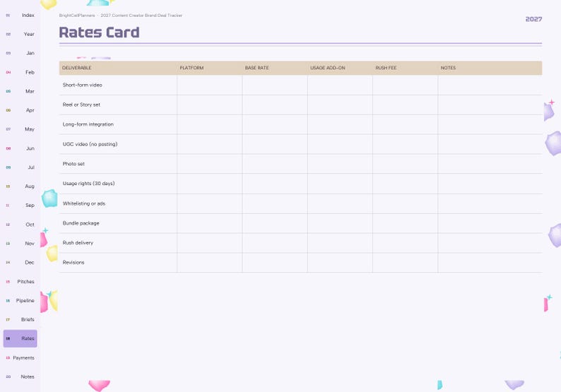Go to the Notes tab
This screenshot has height=392, width=561.
(x=20, y=376)
